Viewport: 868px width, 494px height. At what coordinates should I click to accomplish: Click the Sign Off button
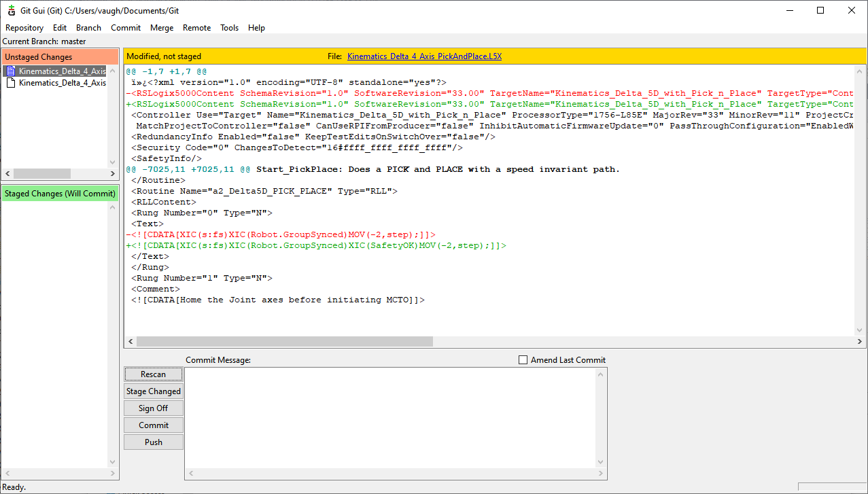click(x=154, y=408)
